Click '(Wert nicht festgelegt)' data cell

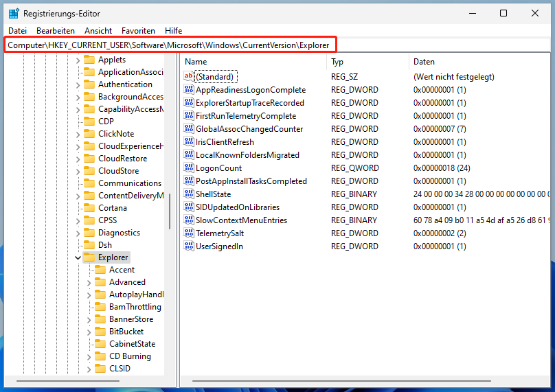pos(454,77)
